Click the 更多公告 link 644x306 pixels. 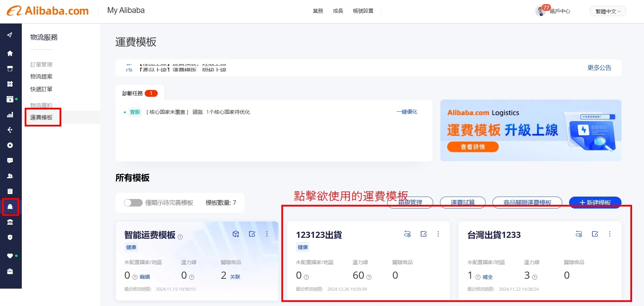(x=599, y=67)
